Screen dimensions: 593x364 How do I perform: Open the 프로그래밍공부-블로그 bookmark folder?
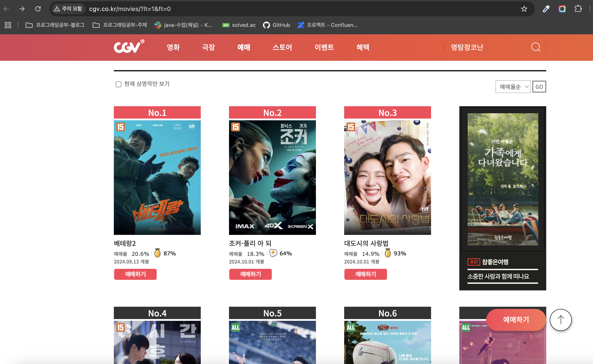[55, 25]
